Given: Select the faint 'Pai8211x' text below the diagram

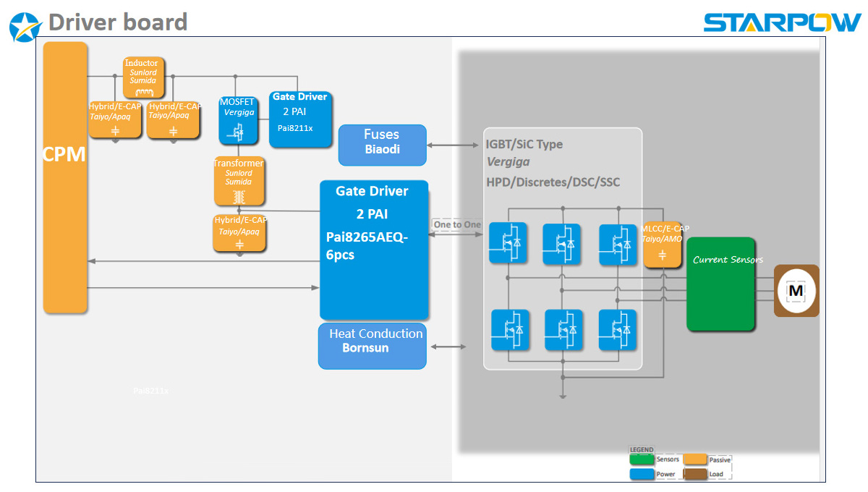Looking at the screenshot, I should pos(150,391).
